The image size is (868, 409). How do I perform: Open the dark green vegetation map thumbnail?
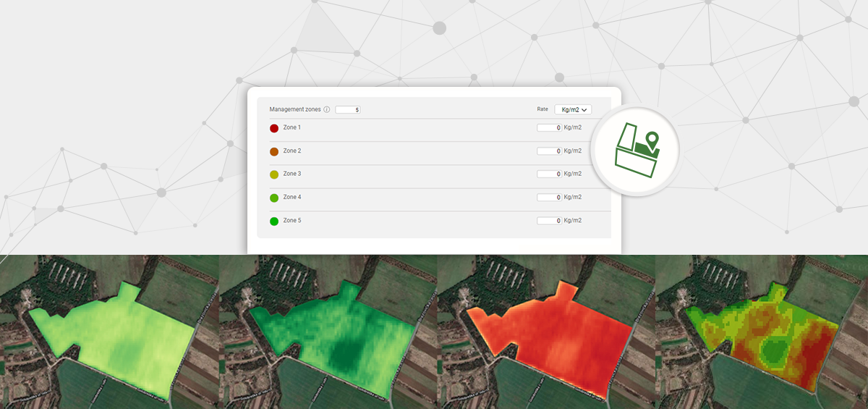click(x=328, y=332)
